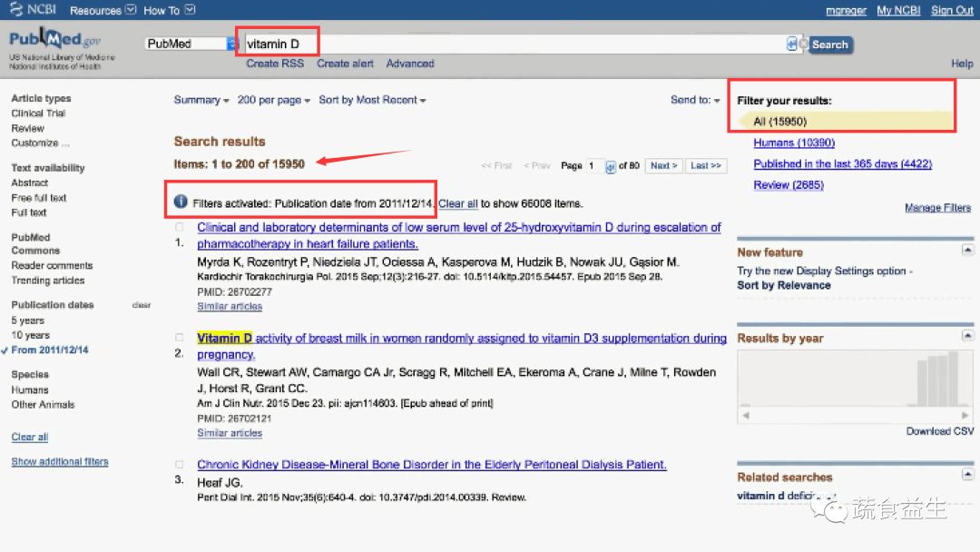Viewport: 980px width, 552px height.
Task: Filter by Review article type
Action: coord(27,128)
